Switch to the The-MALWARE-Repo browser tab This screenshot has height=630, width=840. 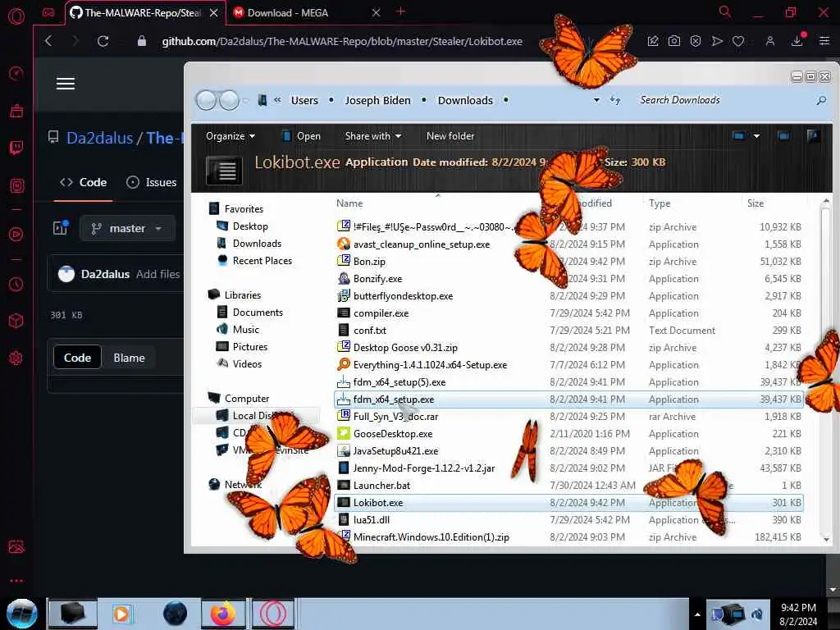(x=144, y=13)
